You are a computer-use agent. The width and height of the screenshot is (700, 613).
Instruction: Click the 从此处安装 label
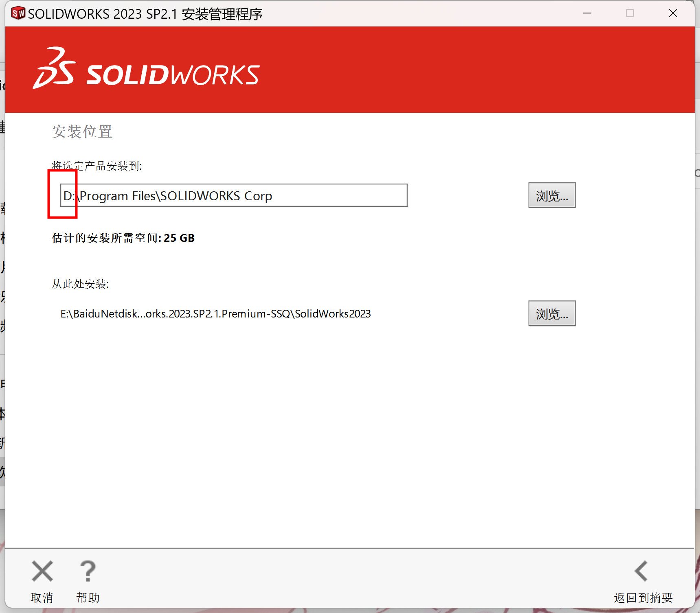coord(80,284)
